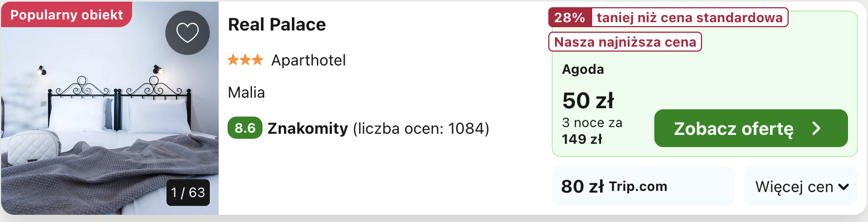Screen dimensions: 868x222
Task: Click the Nasza najniższa cena tag
Action: click(625, 42)
